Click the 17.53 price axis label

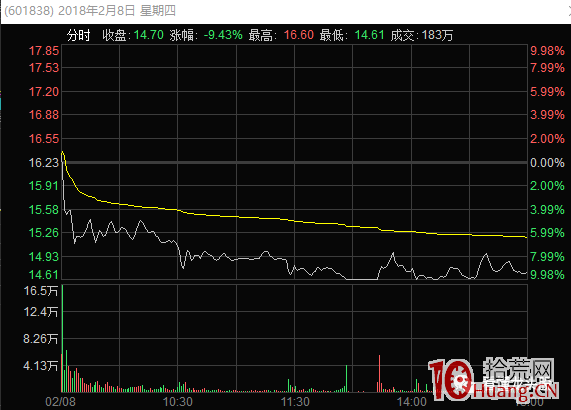point(44,68)
